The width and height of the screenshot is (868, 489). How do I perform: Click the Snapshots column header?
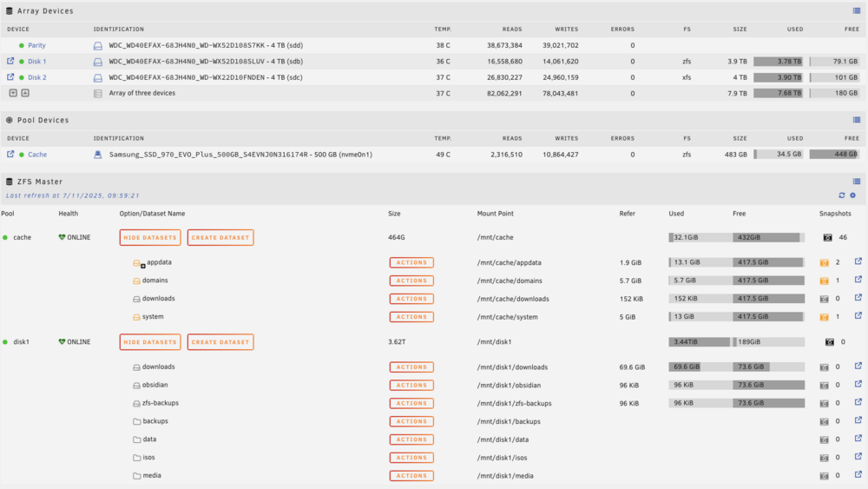835,213
